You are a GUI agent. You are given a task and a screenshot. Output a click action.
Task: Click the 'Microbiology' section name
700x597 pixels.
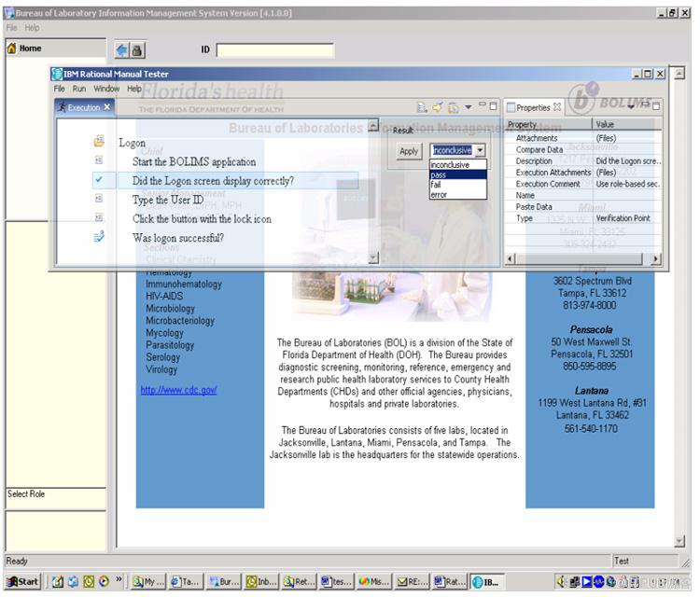pos(170,309)
